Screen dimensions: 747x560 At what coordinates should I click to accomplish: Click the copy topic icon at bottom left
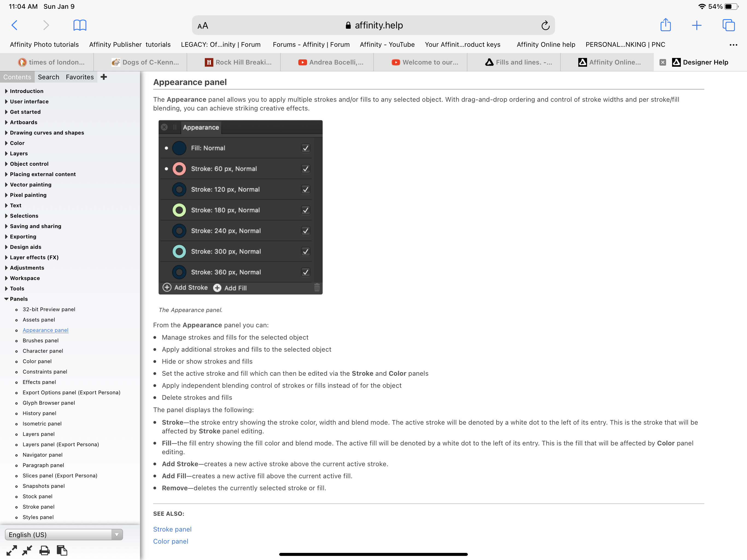(62, 550)
